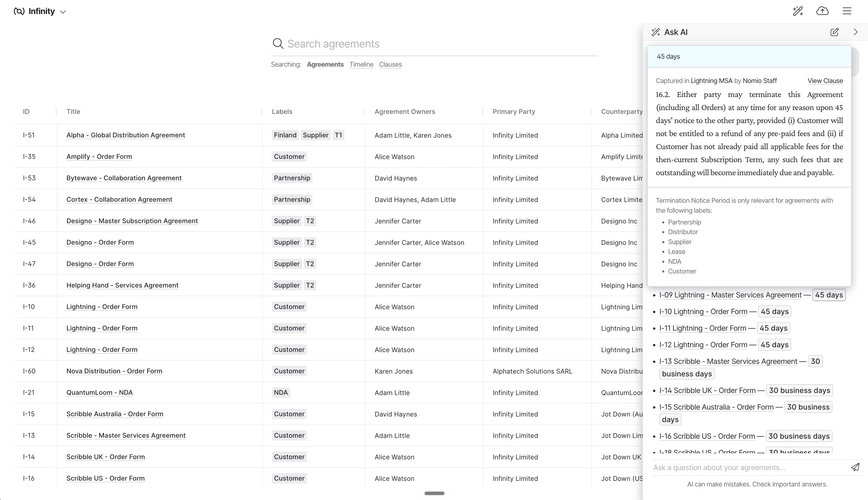Open I-15 Scribble Australia - Order Form AI link
The height and width of the screenshot is (500, 868).
[x=716, y=407]
